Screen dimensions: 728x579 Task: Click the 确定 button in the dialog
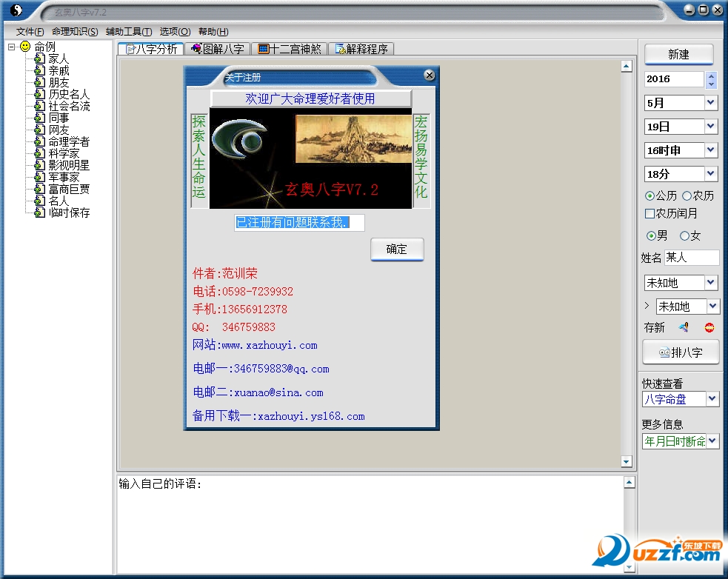click(397, 250)
